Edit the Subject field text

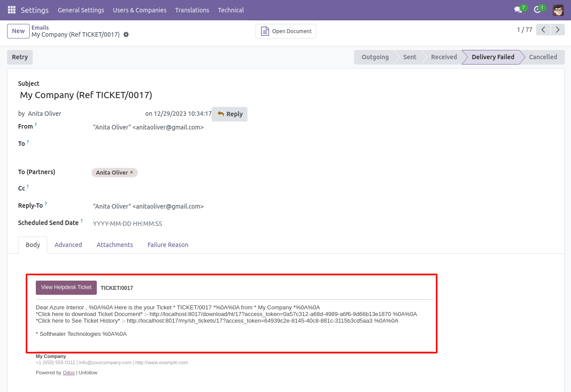[86, 95]
